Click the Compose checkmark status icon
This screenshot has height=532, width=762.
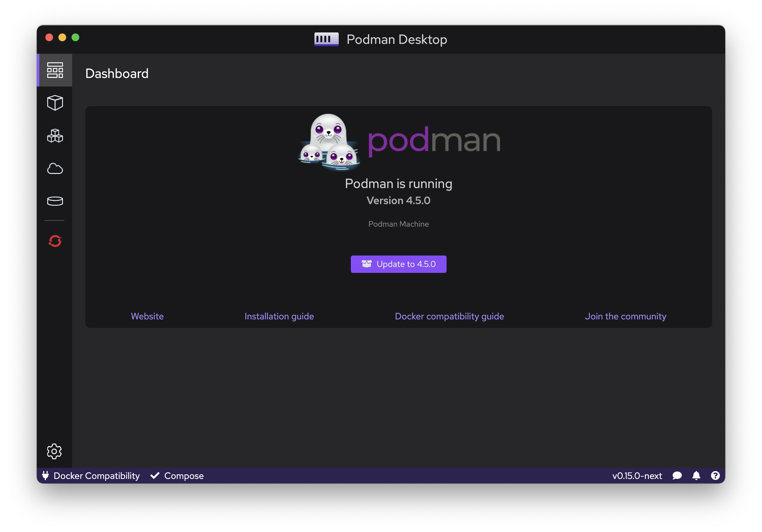pyautogui.click(x=155, y=476)
